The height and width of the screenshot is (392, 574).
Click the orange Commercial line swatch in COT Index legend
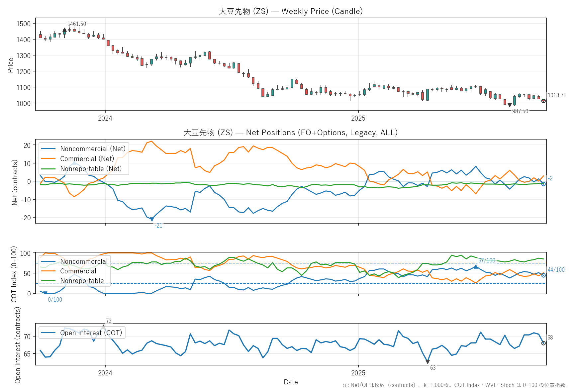(x=48, y=271)
